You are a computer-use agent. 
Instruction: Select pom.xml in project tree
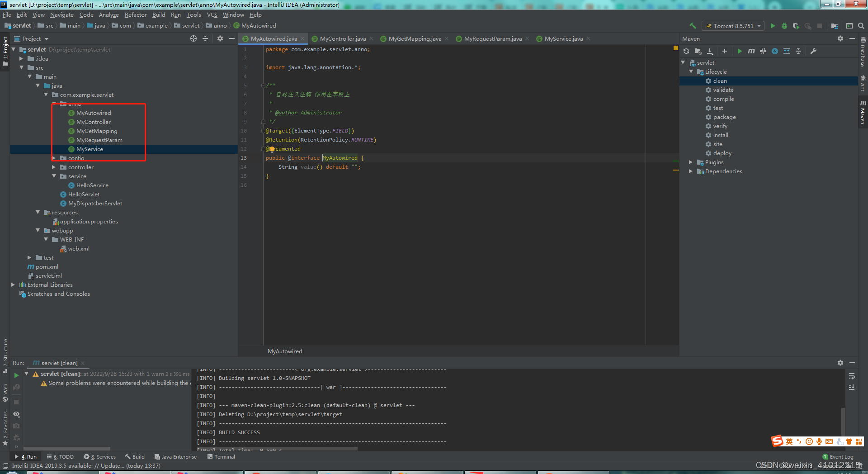(47, 266)
